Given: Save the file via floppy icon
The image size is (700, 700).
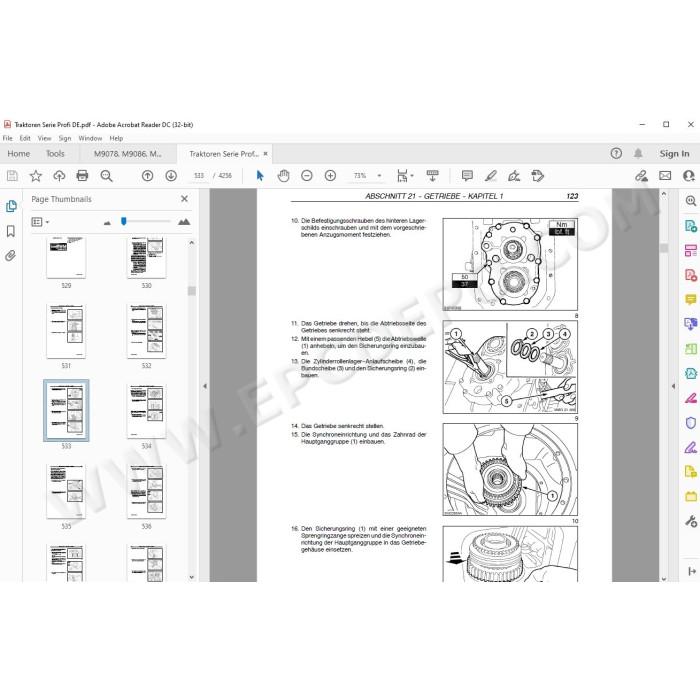Looking at the screenshot, I should [12, 176].
